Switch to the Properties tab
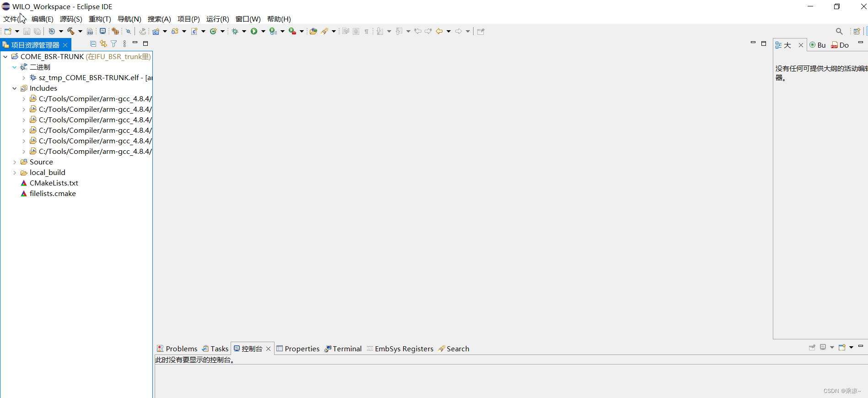 [x=298, y=349]
